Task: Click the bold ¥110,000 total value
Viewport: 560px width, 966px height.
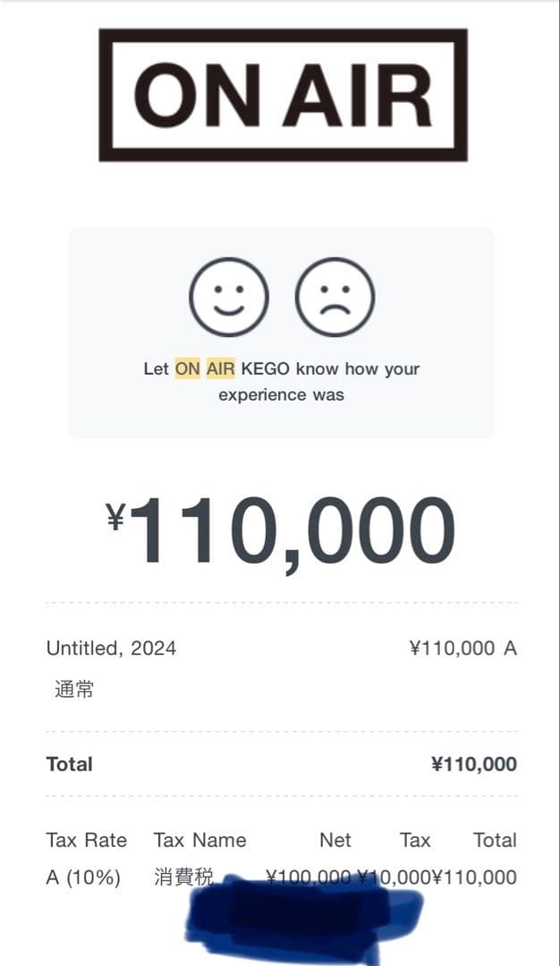Action: pos(473,764)
